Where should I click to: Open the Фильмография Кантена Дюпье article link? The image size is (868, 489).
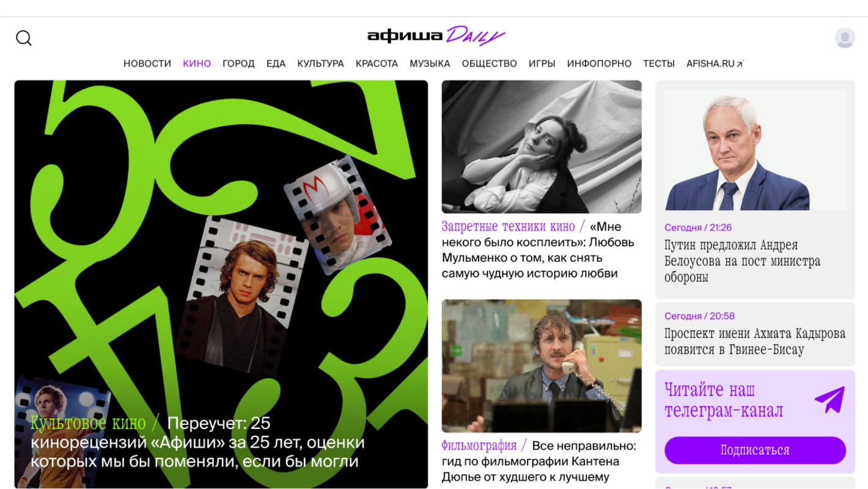click(x=539, y=461)
